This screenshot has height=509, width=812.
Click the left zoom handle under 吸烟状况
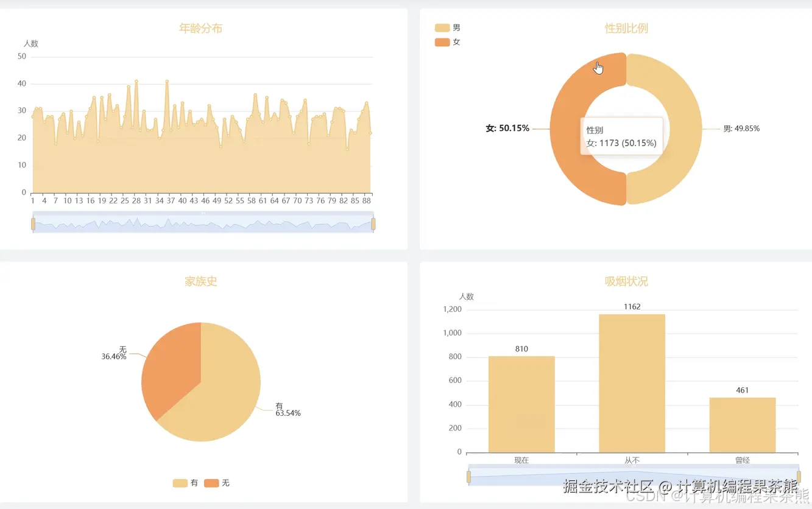[468, 477]
